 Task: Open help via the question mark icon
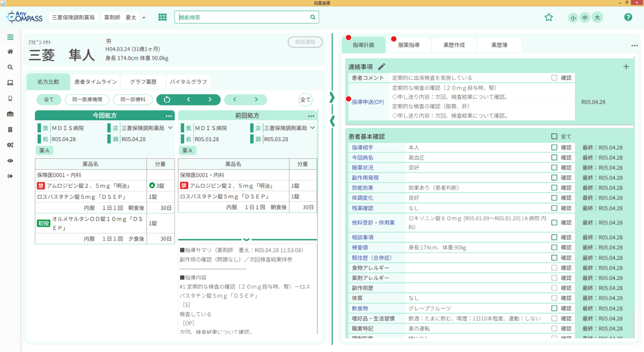point(628,17)
